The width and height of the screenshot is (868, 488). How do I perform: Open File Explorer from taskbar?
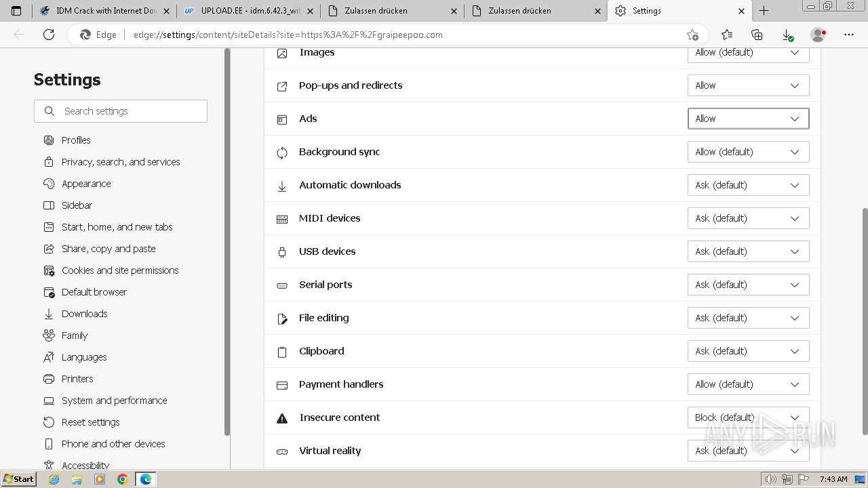click(77, 479)
